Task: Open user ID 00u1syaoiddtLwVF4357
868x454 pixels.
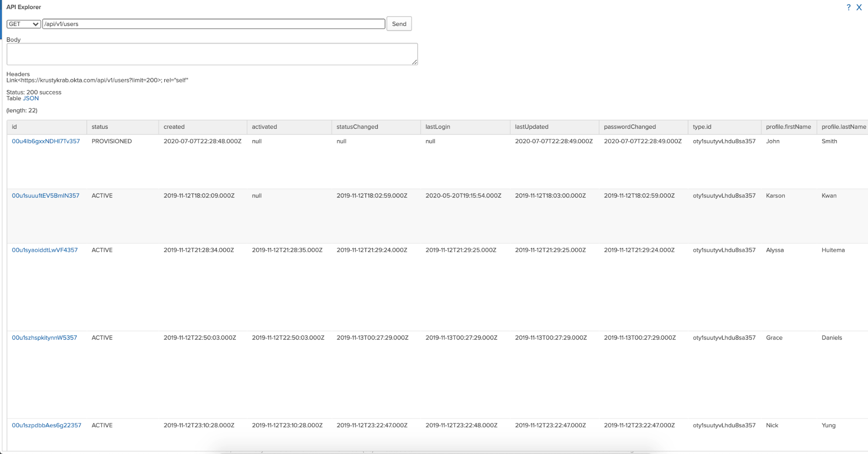Action: [45, 250]
